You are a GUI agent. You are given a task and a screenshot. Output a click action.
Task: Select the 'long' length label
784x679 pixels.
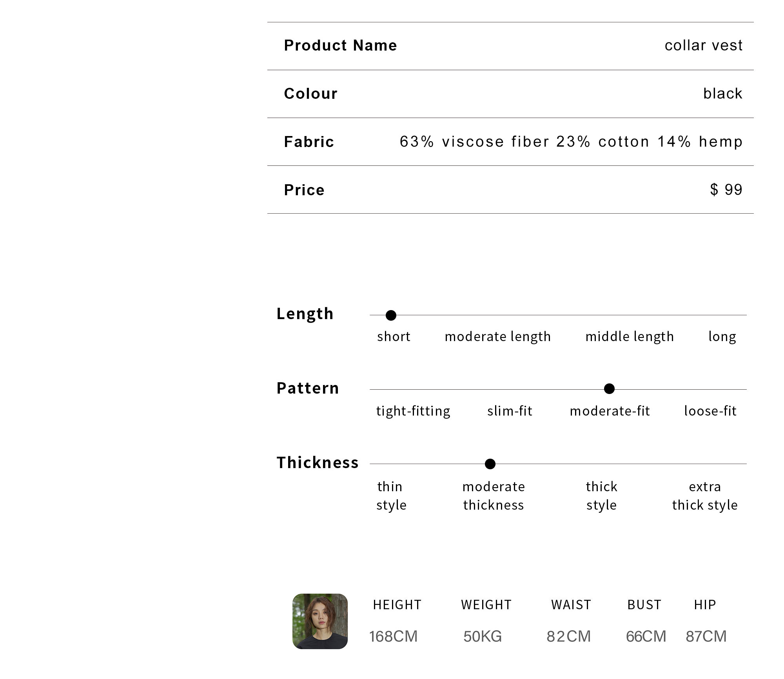722,337
